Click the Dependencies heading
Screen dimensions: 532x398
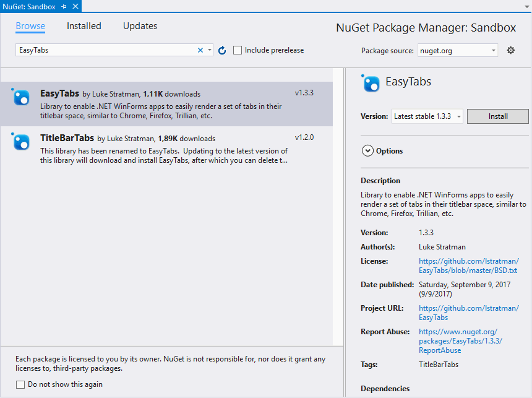pos(385,389)
